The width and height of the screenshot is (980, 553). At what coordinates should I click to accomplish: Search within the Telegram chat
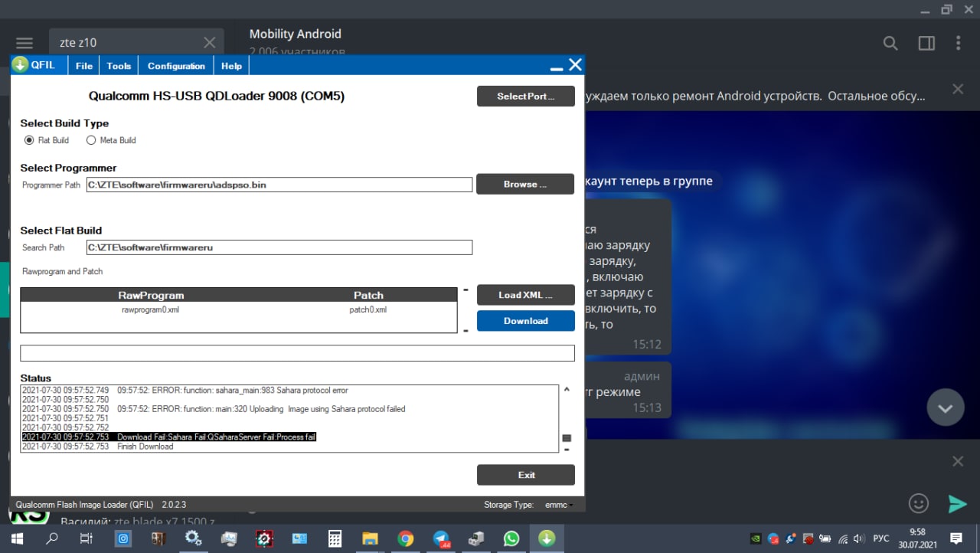tap(890, 43)
